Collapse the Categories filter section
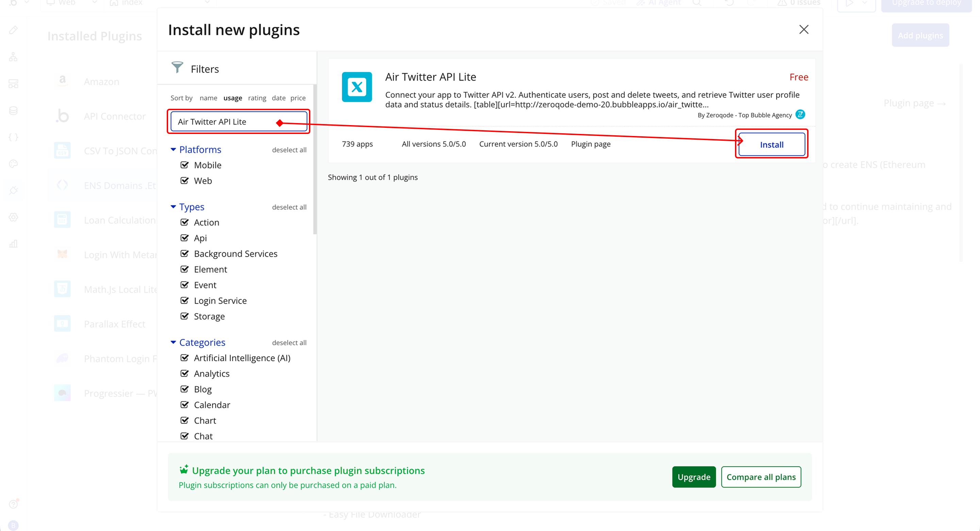 pyautogui.click(x=173, y=342)
